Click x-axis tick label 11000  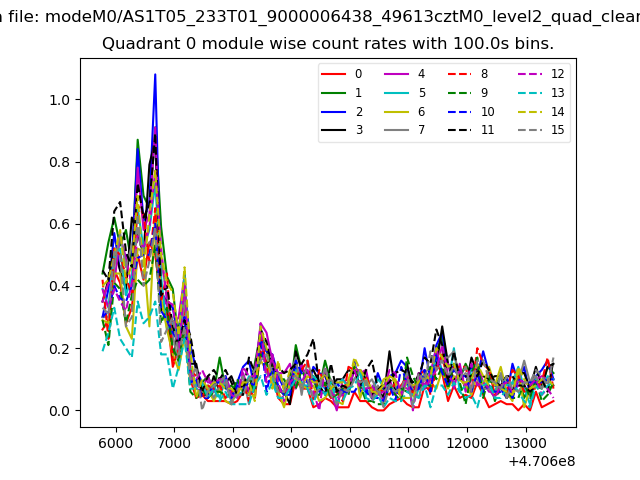click(x=408, y=443)
